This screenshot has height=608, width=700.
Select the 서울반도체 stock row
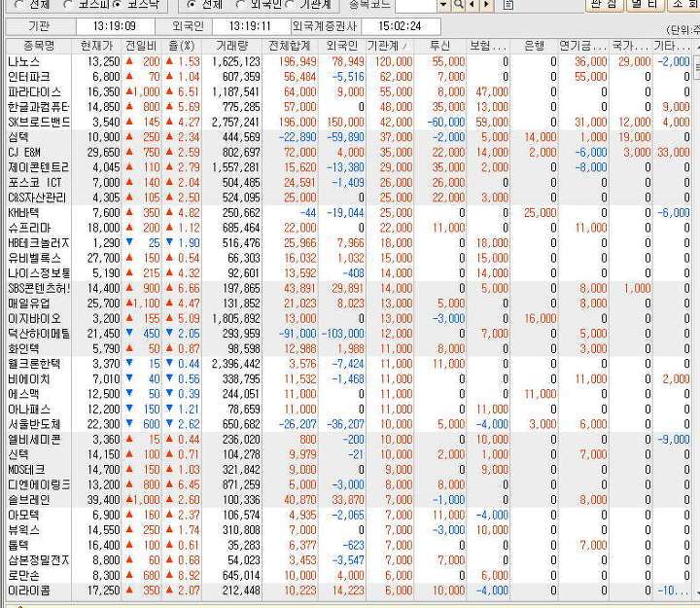350,424
